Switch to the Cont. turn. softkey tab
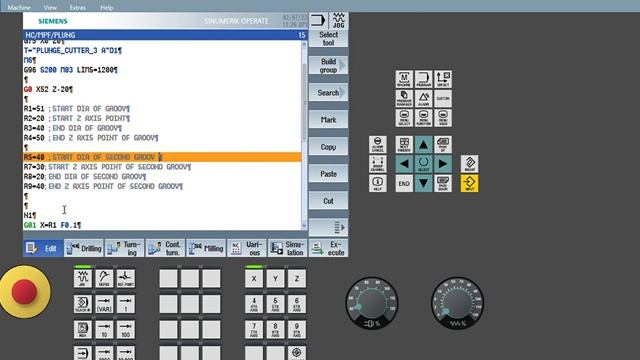 point(165,248)
